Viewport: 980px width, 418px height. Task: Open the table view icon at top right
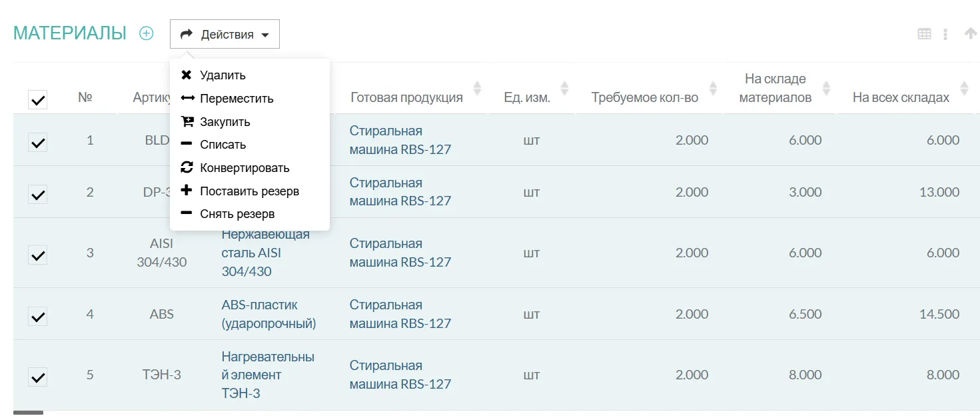tap(924, 34)
